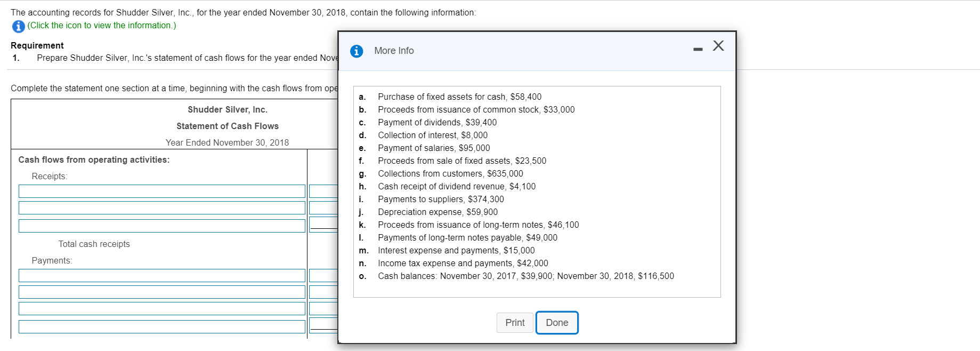Click first Payments description input field
This screenshot has width=980, height=351.
[x=162, y=275]
